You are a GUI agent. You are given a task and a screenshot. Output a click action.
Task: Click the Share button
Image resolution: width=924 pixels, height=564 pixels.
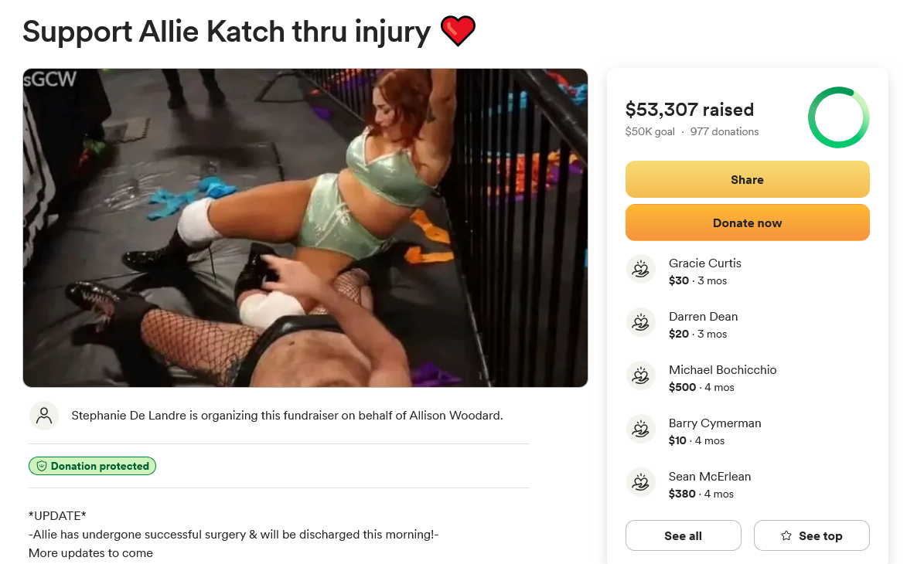[x=747, y=179]
